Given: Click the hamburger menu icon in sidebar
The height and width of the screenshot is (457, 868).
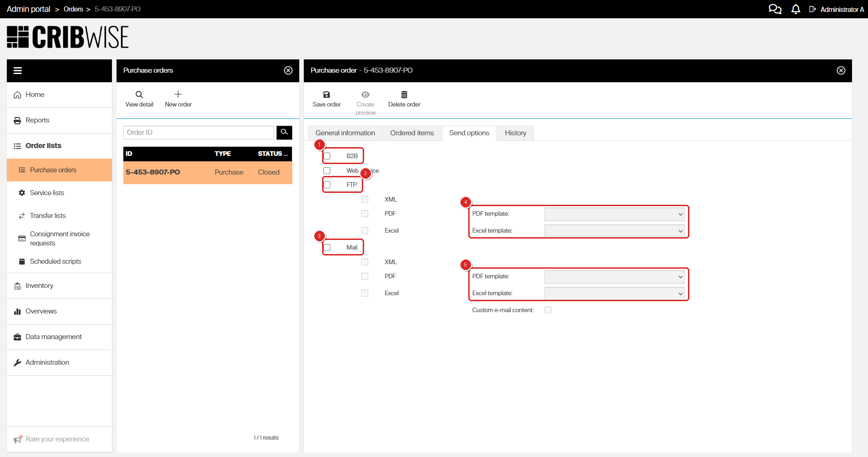Looking at the screenshot, I should (18, 70).
